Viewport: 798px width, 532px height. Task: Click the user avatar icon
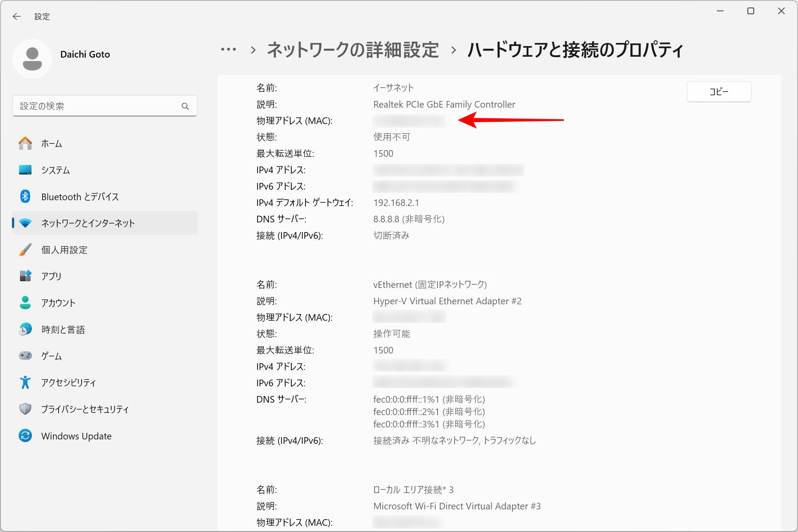(32, 59)
